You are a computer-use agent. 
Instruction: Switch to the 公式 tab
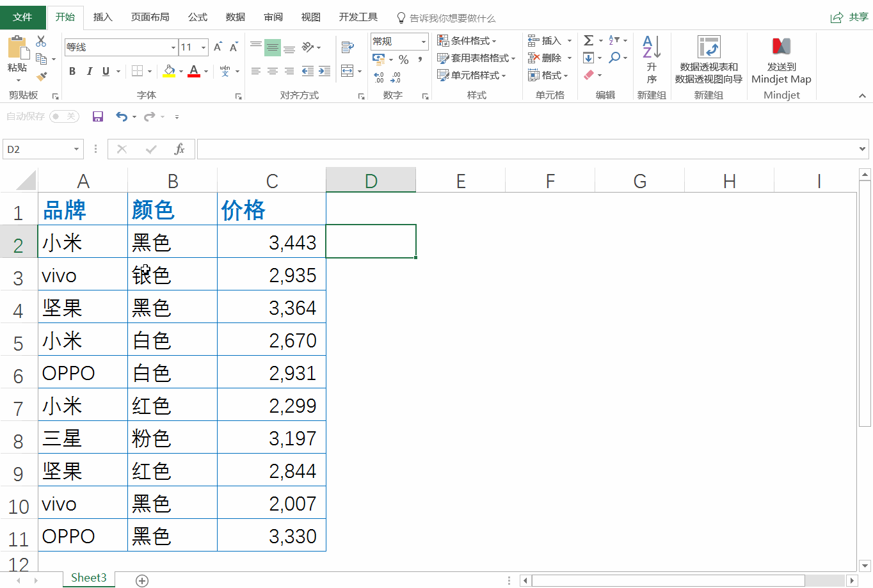click(x=198, y=17)
